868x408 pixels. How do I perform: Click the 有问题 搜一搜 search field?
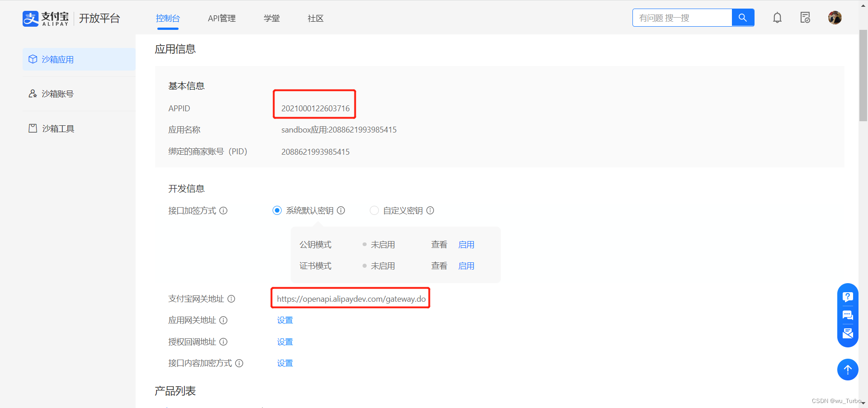[682, 18]
